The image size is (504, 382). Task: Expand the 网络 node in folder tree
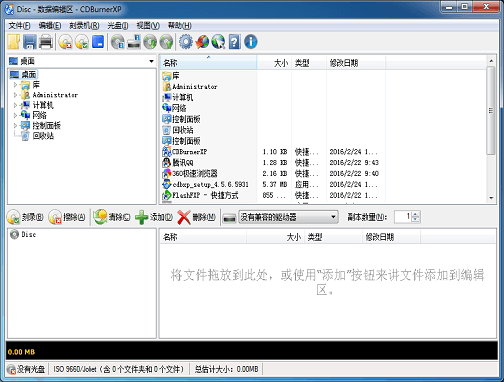(x=15, y=115)
